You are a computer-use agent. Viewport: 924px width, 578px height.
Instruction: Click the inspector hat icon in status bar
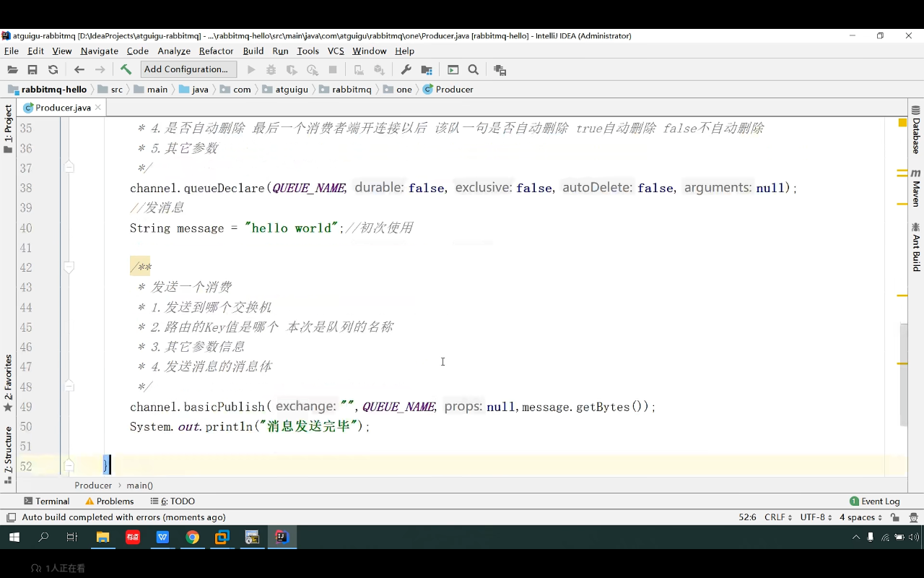[914, 517]
